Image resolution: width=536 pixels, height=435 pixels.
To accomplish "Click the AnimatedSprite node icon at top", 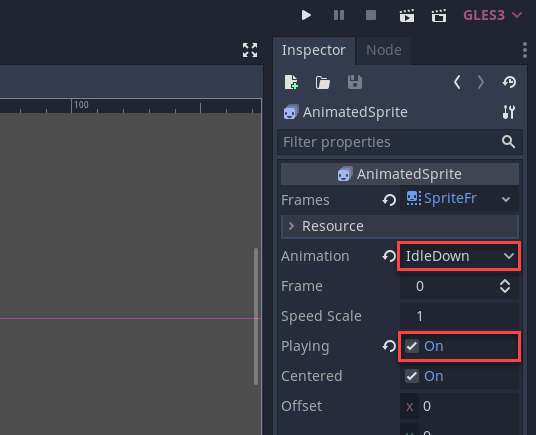I will pyautogui.click(x=291, y=112).
